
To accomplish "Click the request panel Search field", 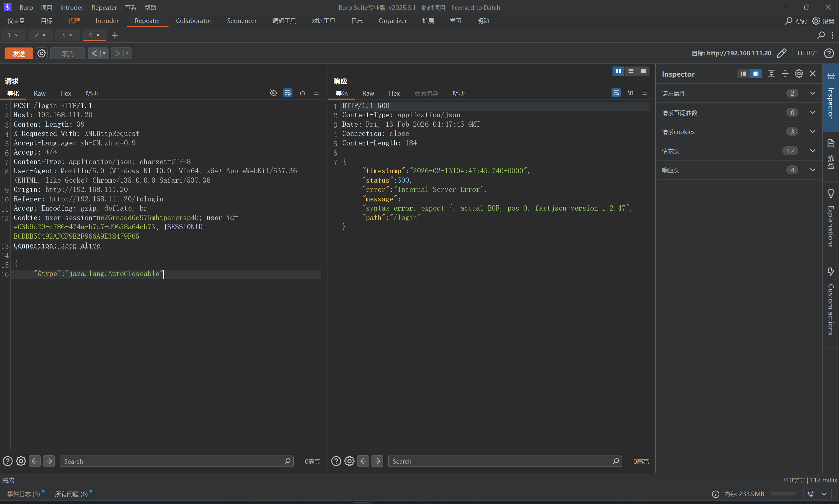I will click(173, 461).
